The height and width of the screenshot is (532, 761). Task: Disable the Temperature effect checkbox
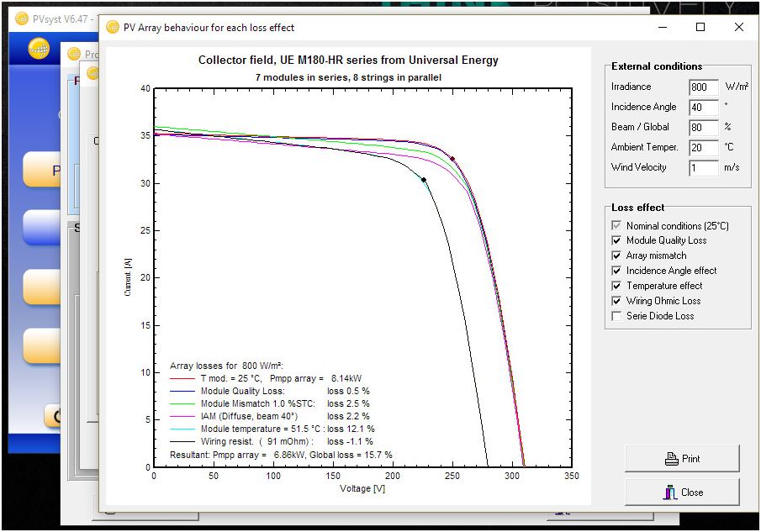tap(616, 286)
